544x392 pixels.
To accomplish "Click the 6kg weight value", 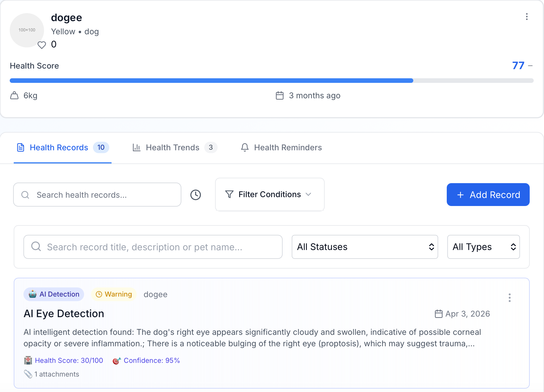I will click(30, 95).
